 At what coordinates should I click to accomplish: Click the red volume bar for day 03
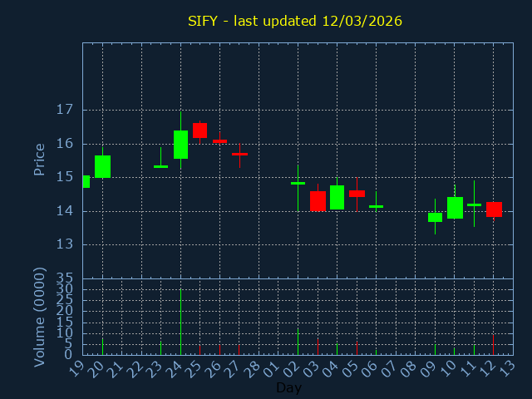(x=318, y=347)
